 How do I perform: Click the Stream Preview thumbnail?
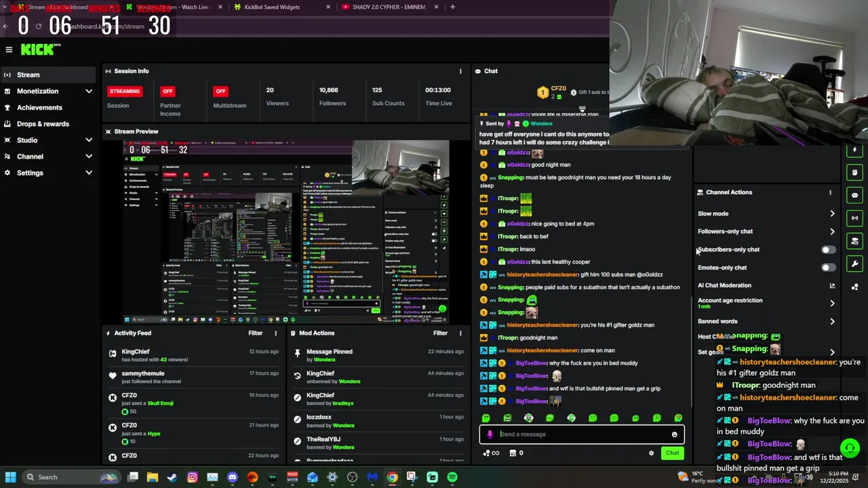click(x=286, y=232)
